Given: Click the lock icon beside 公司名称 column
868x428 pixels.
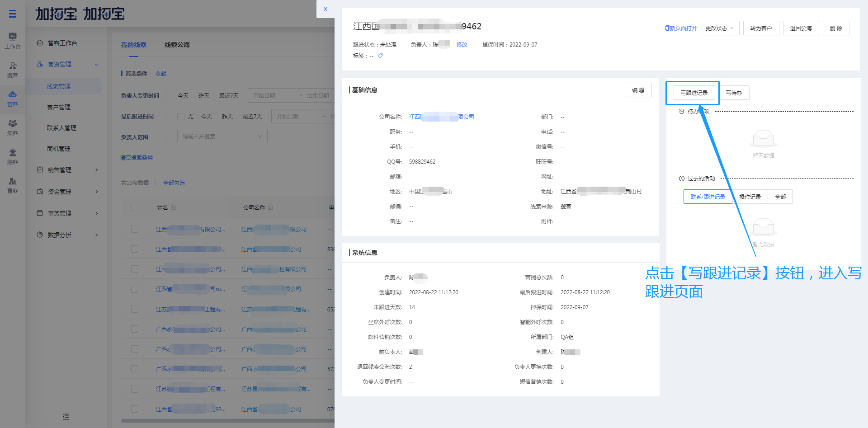Looking at the screenshot, I should 271,207.
